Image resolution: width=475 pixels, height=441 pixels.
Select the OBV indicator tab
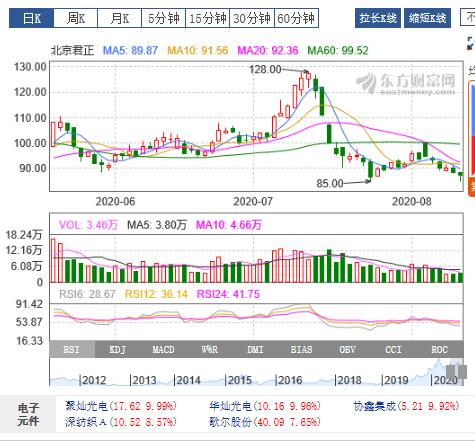[x=347, y=349]
